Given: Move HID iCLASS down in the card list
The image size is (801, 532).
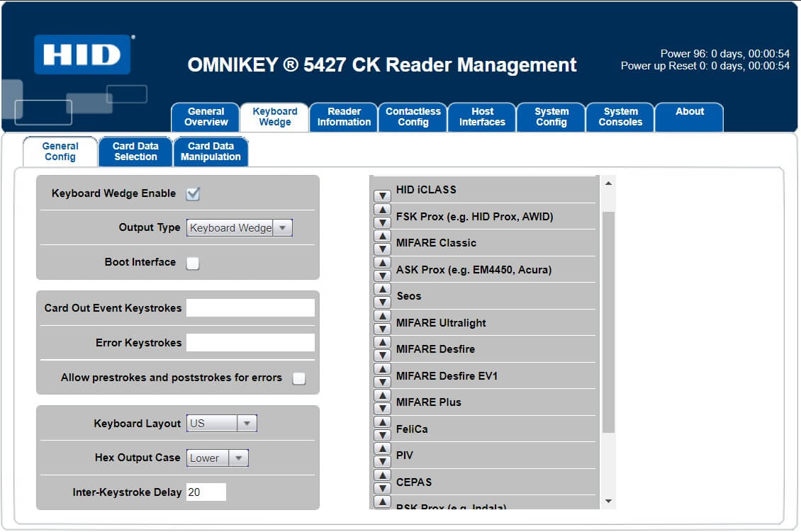Looking at the screenshot, I should [383, 196].
